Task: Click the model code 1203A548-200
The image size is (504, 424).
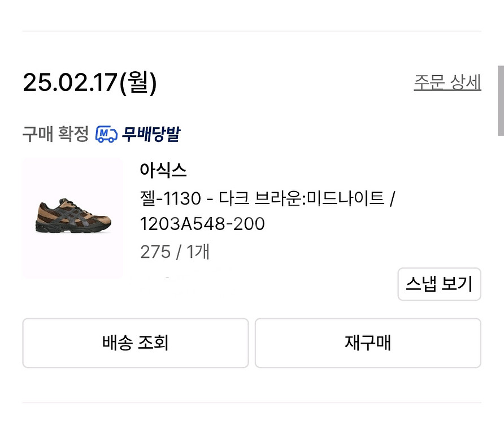Action: click(202, 224)
